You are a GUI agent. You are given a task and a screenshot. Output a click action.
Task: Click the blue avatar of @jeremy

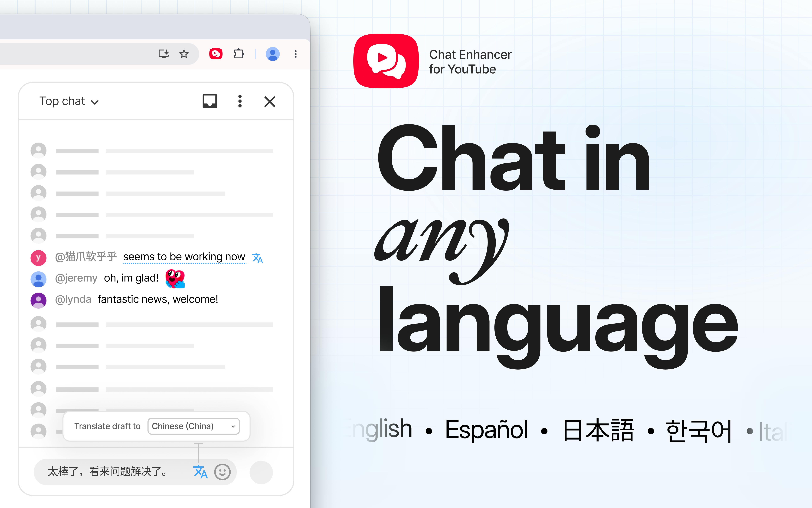point(39,279)
